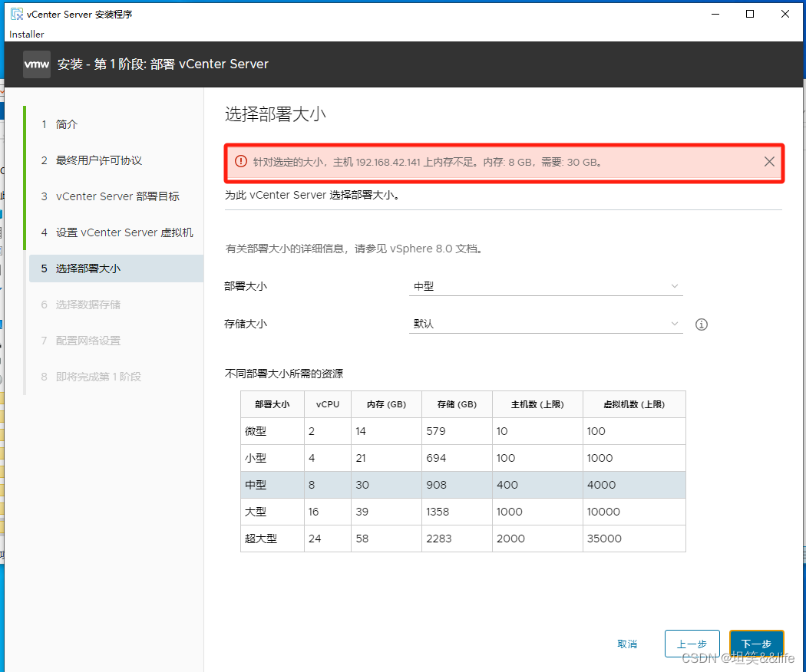
Task: Click the 部署大小 table column header
Action: coord(273,404)
